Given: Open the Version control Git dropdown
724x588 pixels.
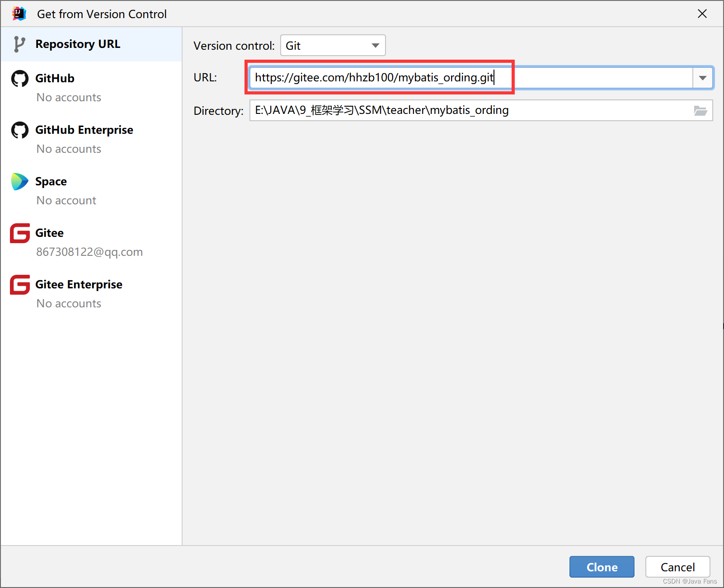Looking at the screenshot, I should (333, 45).
